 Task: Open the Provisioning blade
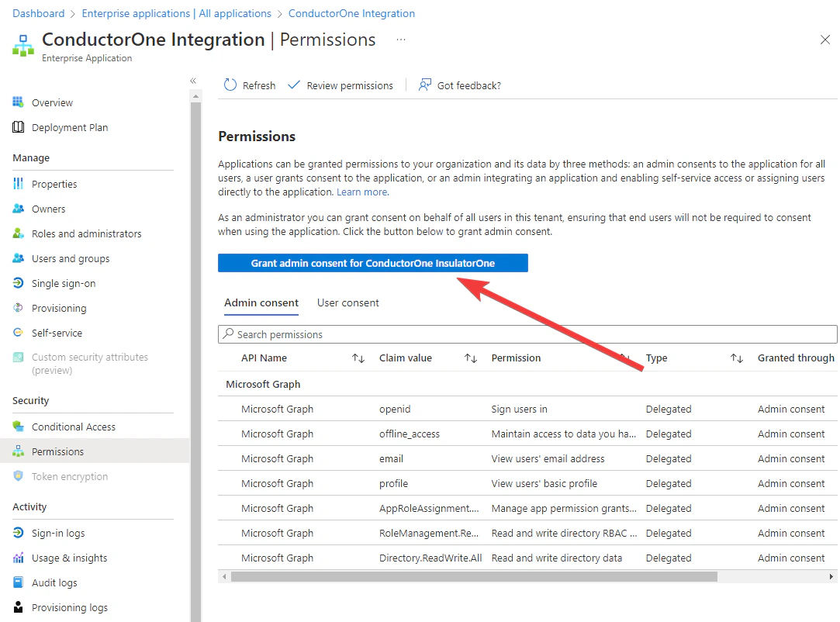(x=57, y=308)
